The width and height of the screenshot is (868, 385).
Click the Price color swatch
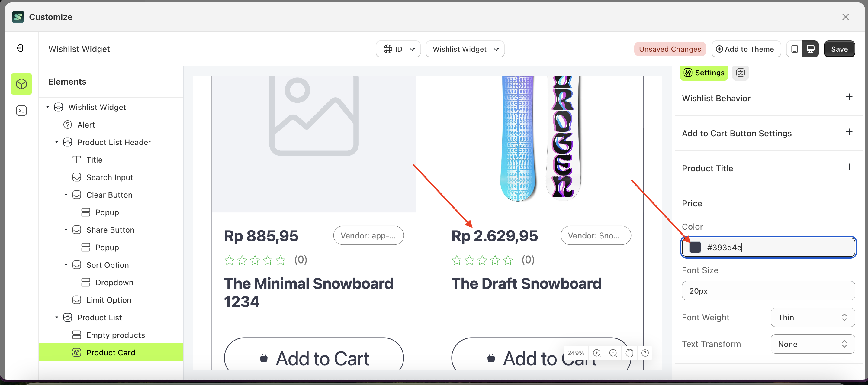click(695, 247)
